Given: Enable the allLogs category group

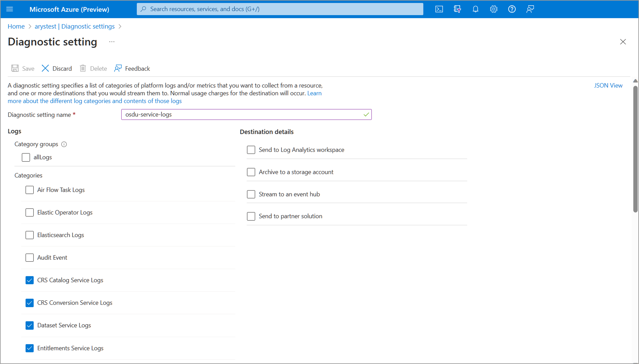Looking at the screenshot, I should tap(26, 157).
